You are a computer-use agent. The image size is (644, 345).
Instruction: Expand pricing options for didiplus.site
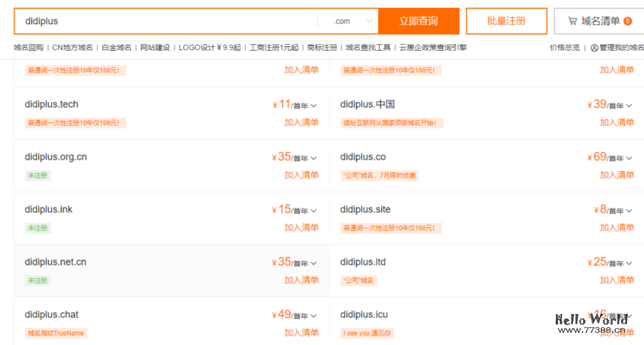coord(630,210)
